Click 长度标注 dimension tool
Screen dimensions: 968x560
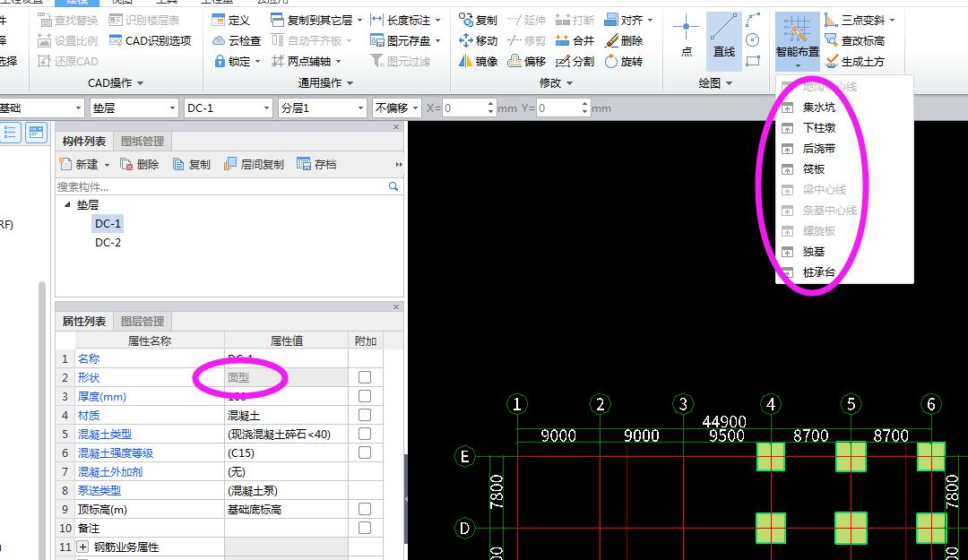click(x=405, y=21)
